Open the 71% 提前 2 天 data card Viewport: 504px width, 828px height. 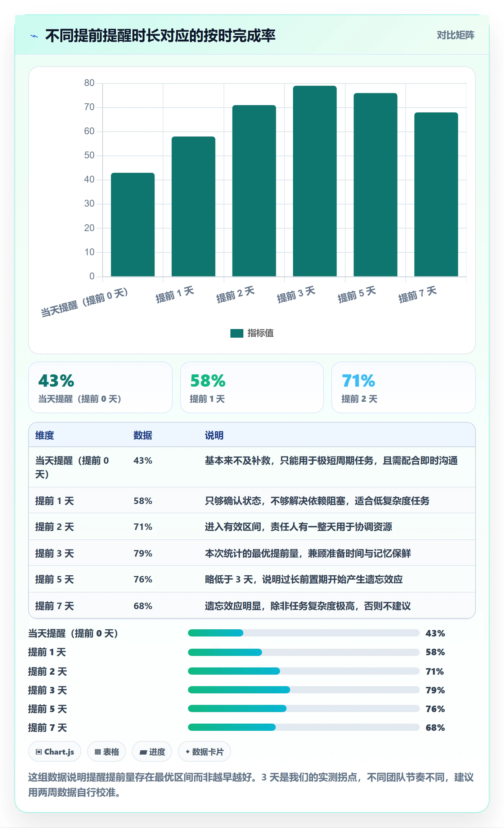coord(403,387)
